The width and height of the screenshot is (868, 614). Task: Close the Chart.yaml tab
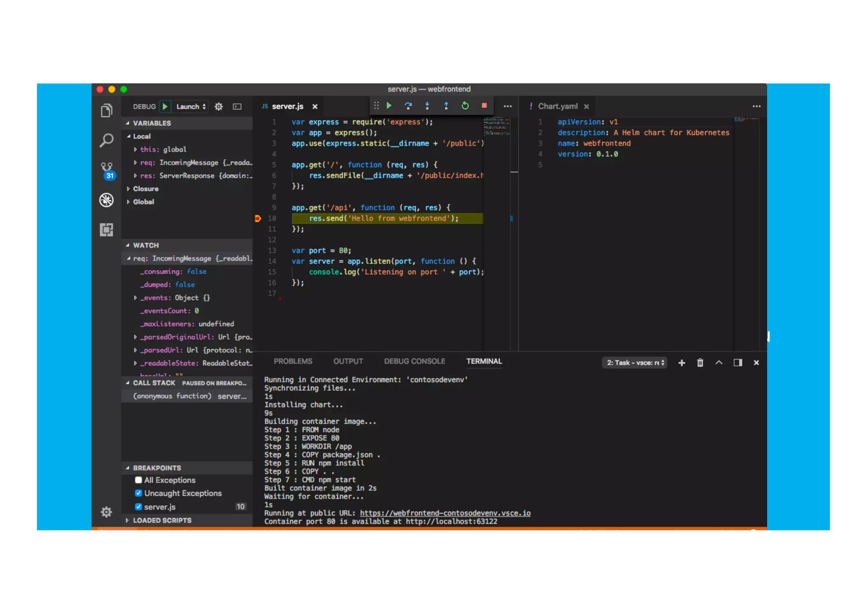coord(586,106)
